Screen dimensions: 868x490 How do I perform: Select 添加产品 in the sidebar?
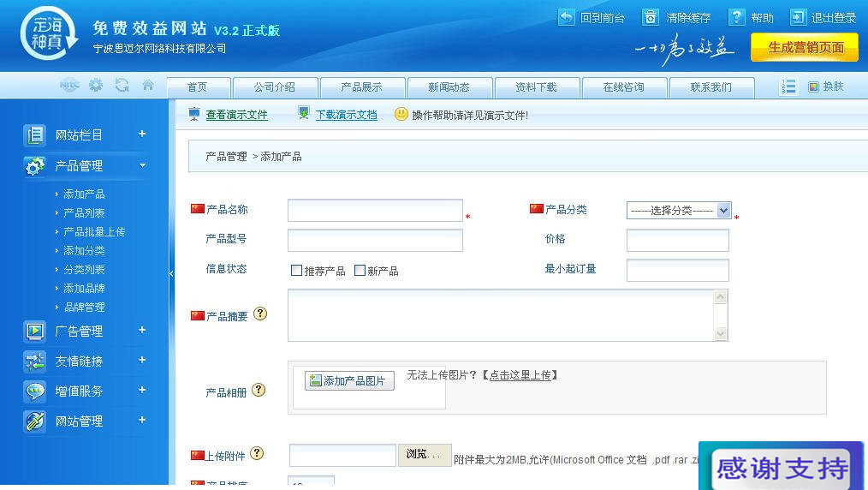[84, 194]
